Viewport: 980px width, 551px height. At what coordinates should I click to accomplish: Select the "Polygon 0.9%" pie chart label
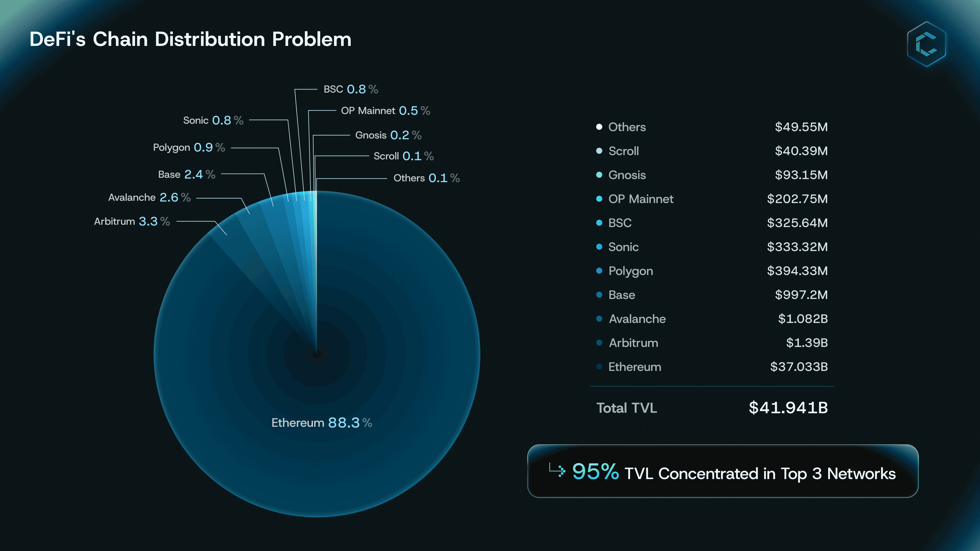[x=189, y=147]
